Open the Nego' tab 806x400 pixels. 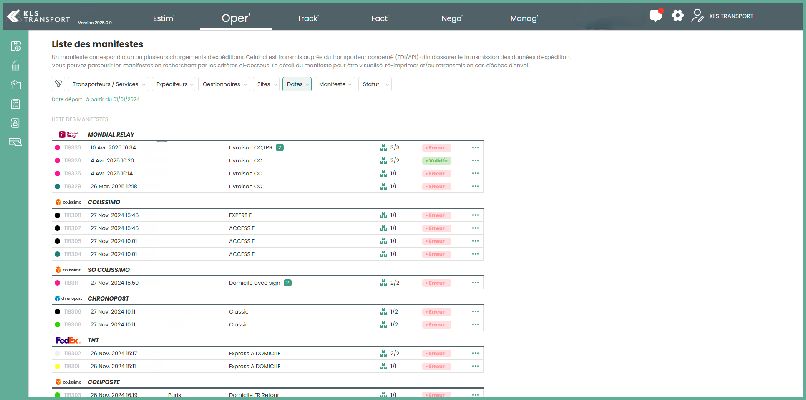(451, 18)
